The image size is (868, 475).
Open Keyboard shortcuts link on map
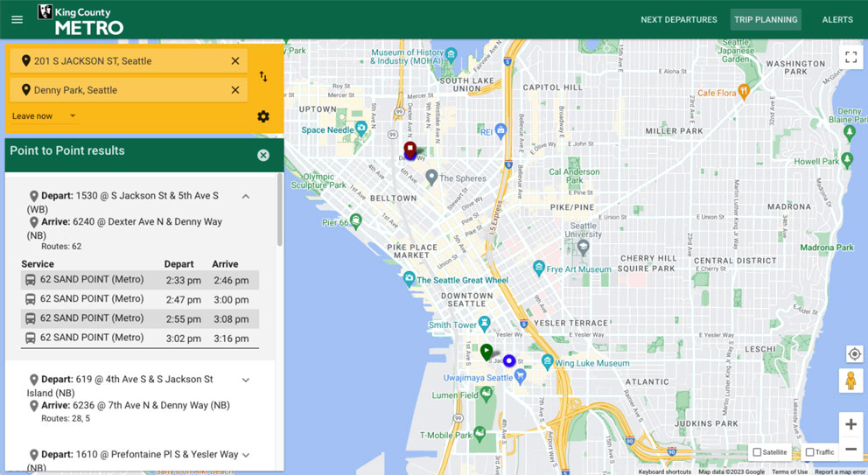click(664, 472)
